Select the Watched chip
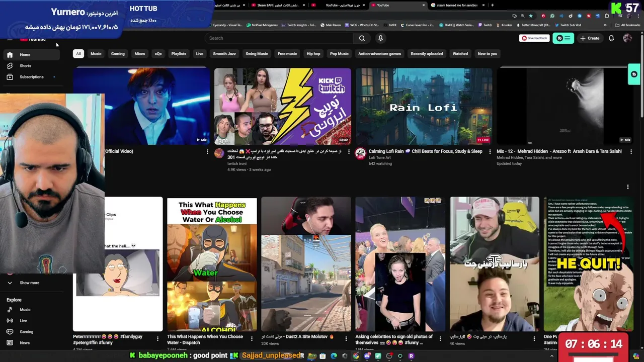Viewport: 644px width, 362px height. [460, 54]
